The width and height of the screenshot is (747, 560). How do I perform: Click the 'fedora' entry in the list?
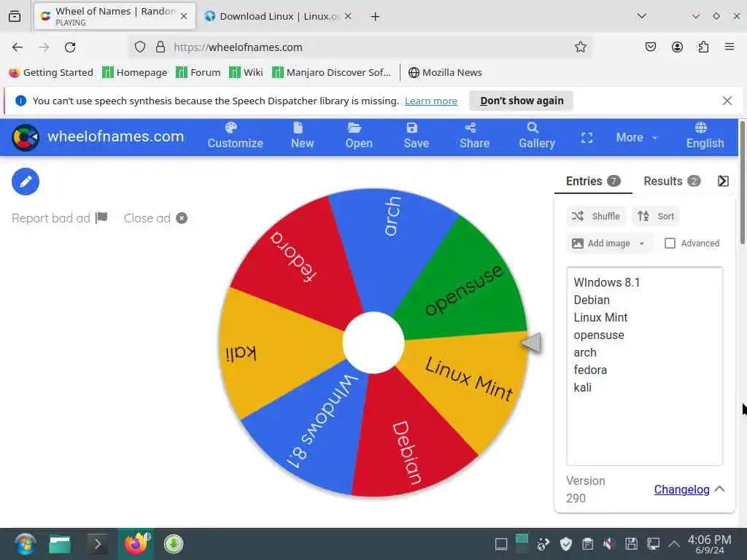[x=590, y=370]
